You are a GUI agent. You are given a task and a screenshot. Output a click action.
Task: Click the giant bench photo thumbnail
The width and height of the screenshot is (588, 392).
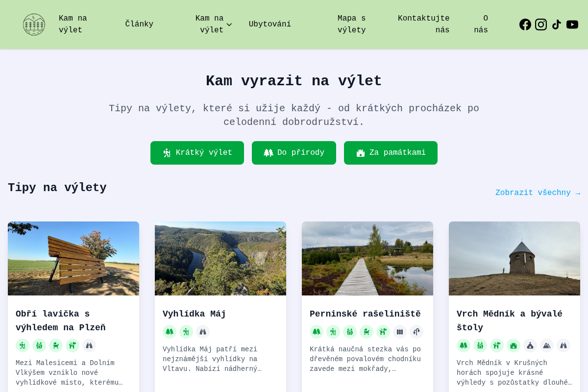[x=73, y=258]
